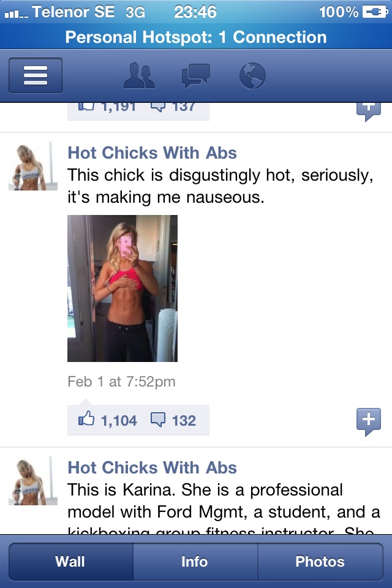Tap the plus comment button on Feb 1 post
Screen dimensions: 392x588
pyautogui.click(x=369, y=422)
